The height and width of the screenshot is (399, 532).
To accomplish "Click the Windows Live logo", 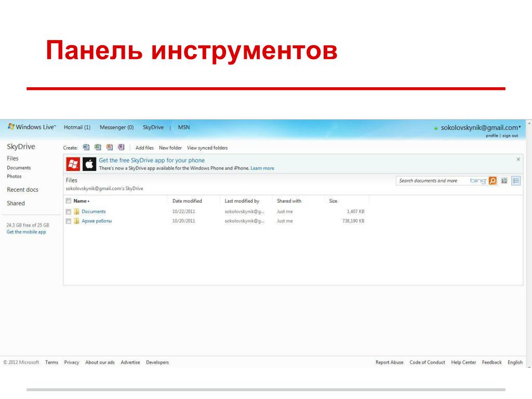I will click(32, 127).
